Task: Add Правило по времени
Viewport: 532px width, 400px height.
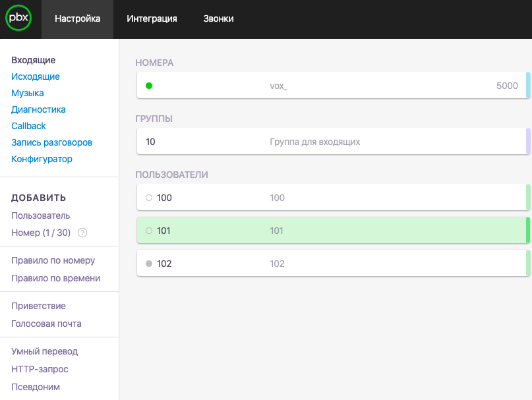Action: pyautogui.click(x=55, y=278)
